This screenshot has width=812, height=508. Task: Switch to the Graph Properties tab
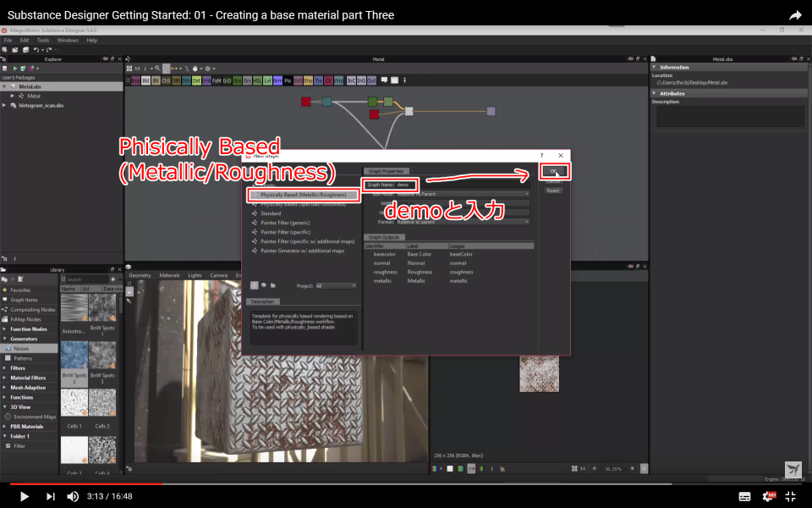[x=386, y=171]
